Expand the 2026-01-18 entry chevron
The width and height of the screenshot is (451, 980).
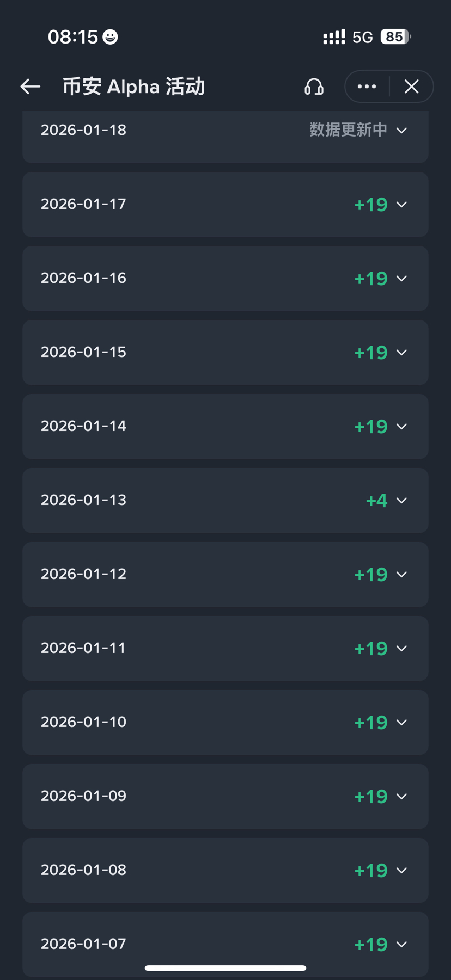coord(402,131)
